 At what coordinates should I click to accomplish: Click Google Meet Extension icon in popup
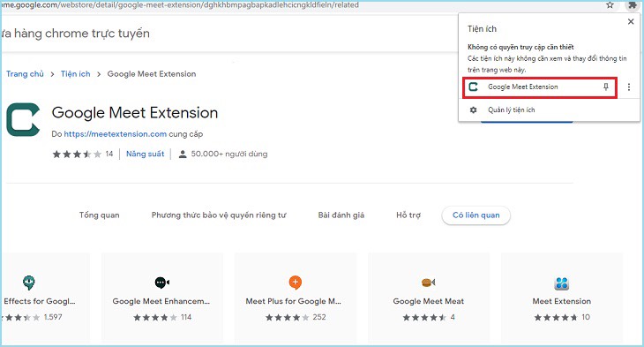474,87
